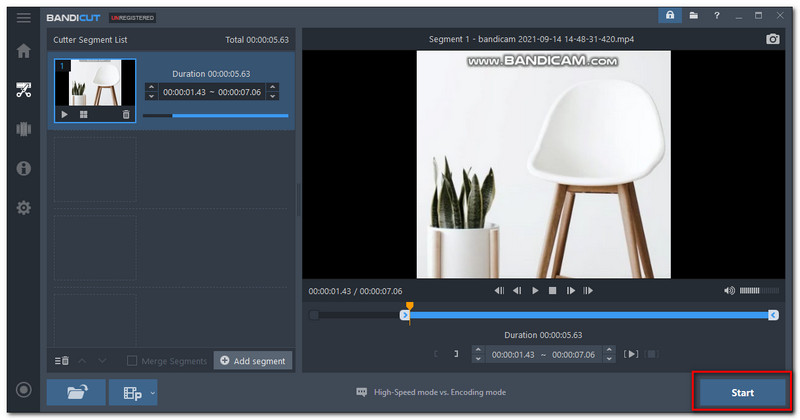Open the output folder icon in title bar
800x420 pixels.
[x=692, y=16]
